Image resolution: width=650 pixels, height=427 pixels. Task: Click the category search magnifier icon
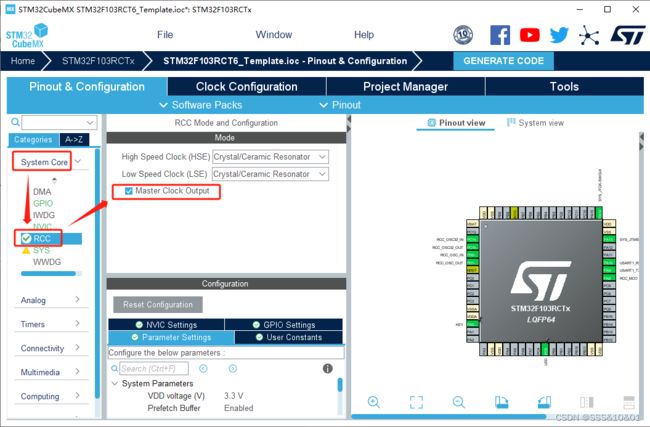click(15, 122)
